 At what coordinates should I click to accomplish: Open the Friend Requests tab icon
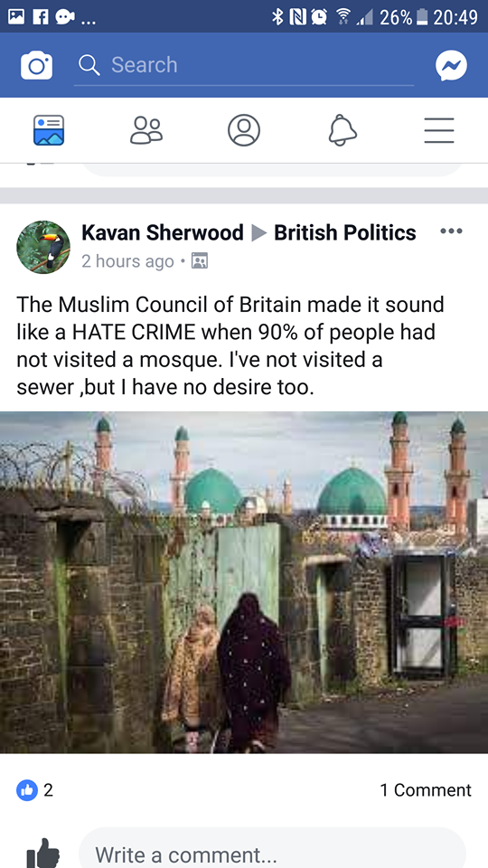point(146,130)
